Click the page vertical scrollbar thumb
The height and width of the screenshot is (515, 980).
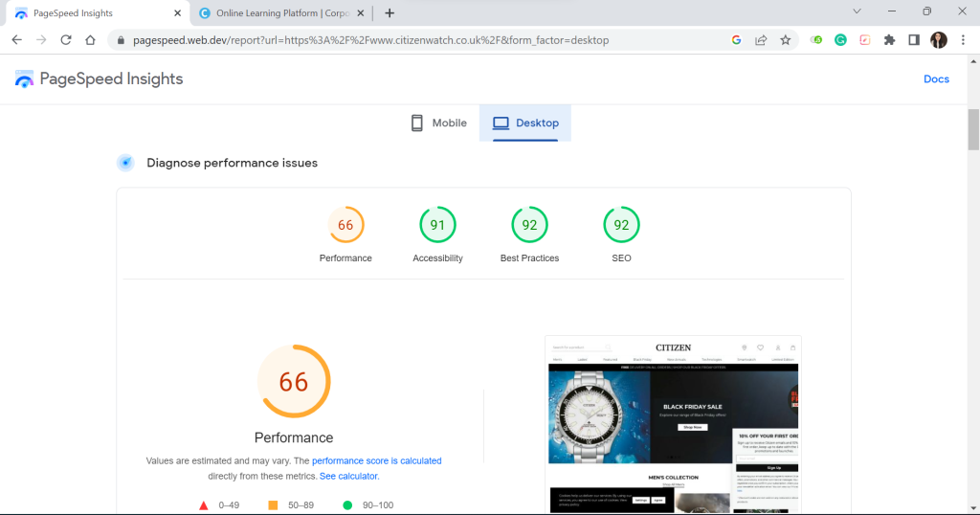pyautogui.click(x=973, y=129)
